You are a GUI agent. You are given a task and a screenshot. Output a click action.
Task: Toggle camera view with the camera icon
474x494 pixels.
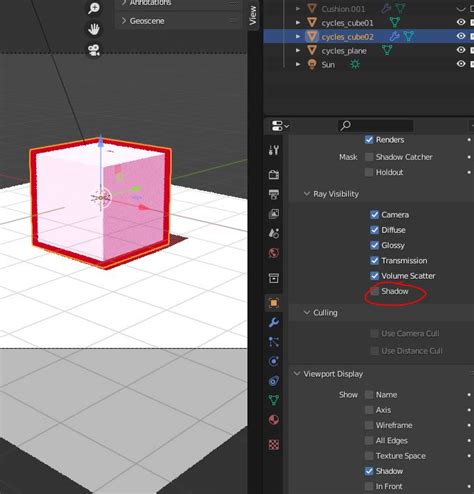tap(94, 50)
